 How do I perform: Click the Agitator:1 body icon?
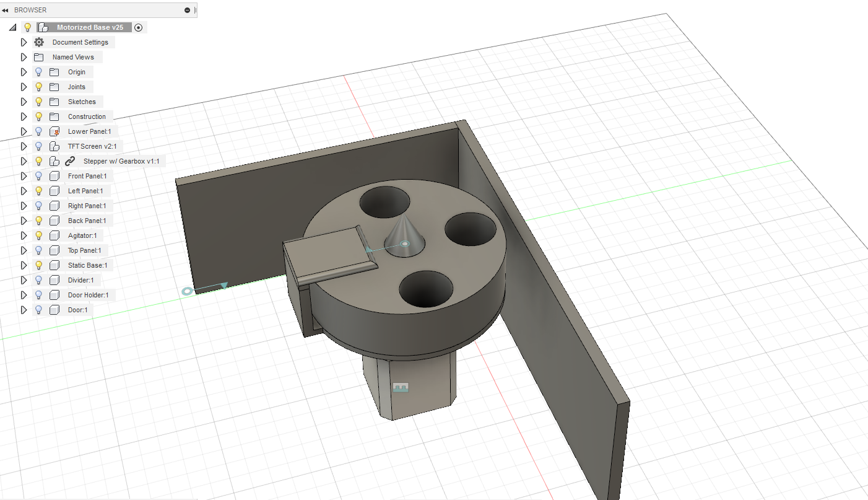click(x=54, y=235)
